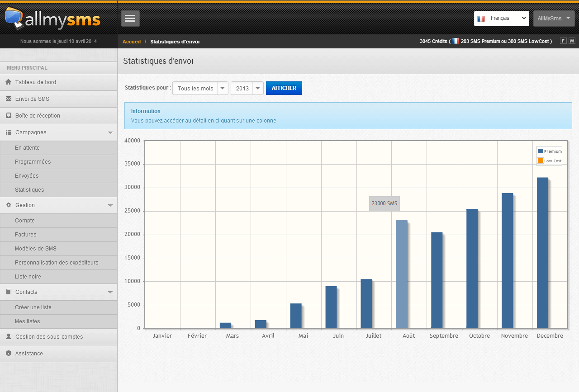Click the F icon in the credits bar
Viewport: 579px width, 392px height.
click(x=563, y=41)
